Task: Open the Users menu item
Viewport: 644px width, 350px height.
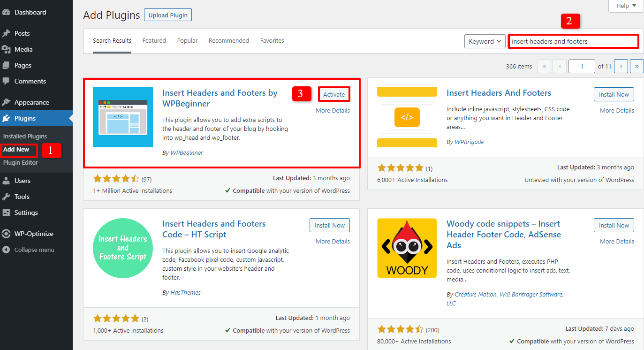Action: click(x=36, y=181)
